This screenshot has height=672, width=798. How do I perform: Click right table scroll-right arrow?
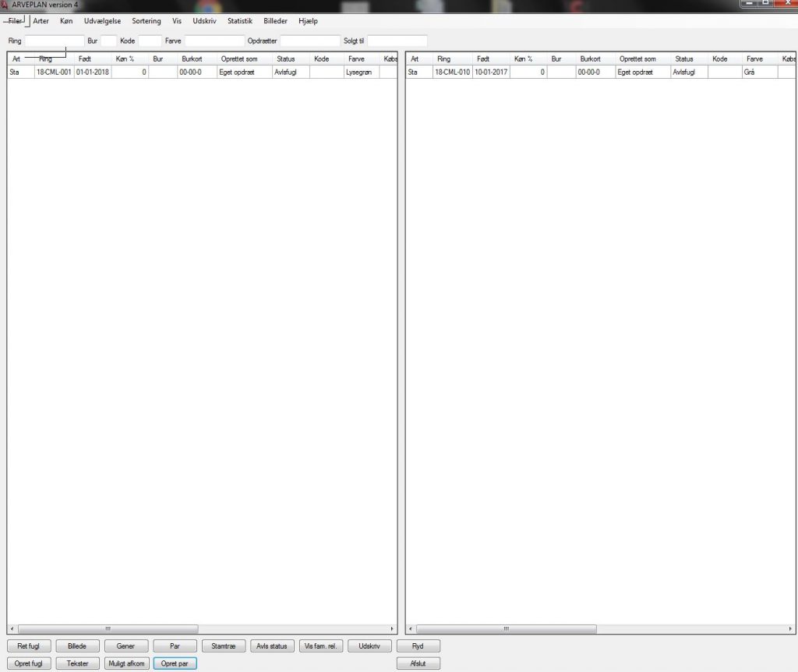(790, 628)
